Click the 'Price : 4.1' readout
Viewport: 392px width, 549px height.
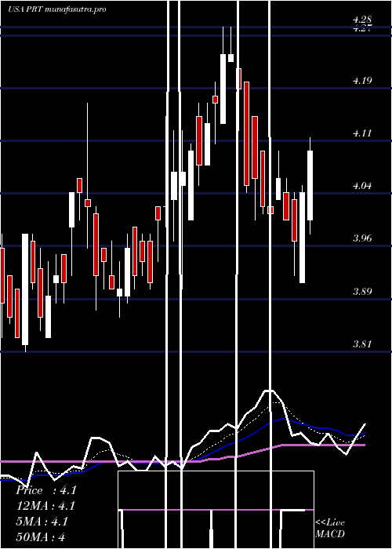tap(46, 490)
